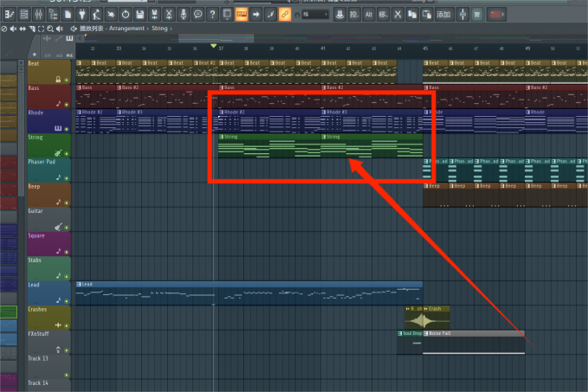The image size is (588, 392).
Task: Mute the Bass track green light
Action: click(x=67, y=105)
